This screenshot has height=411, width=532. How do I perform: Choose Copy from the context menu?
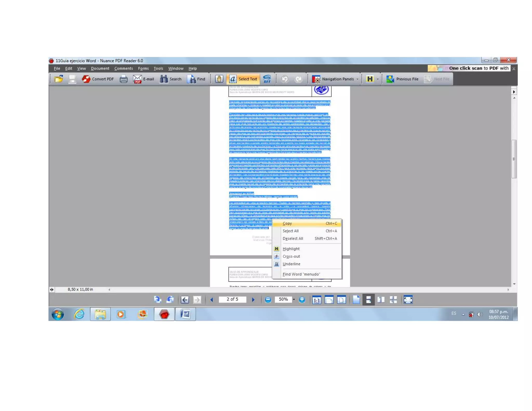(287, 223)
